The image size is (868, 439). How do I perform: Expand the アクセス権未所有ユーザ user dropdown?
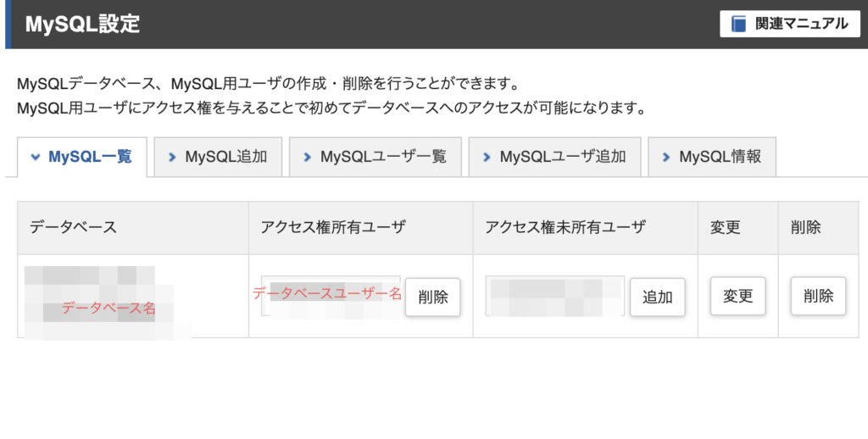[x=554, y=296]
